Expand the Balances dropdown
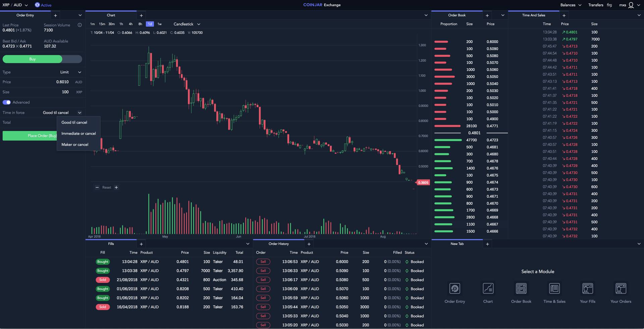 pyautogui.click(x=571, y=5)
